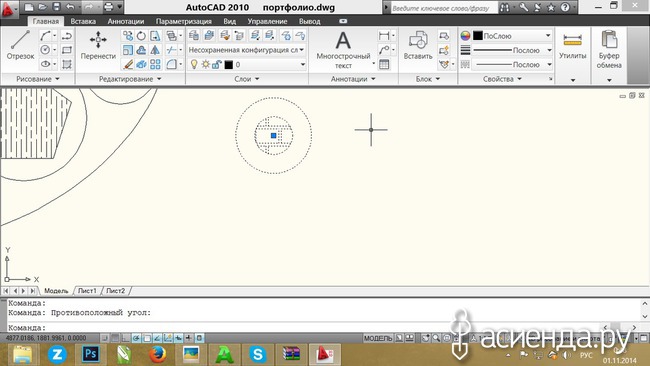Select the fillet tool

[171, 64]
